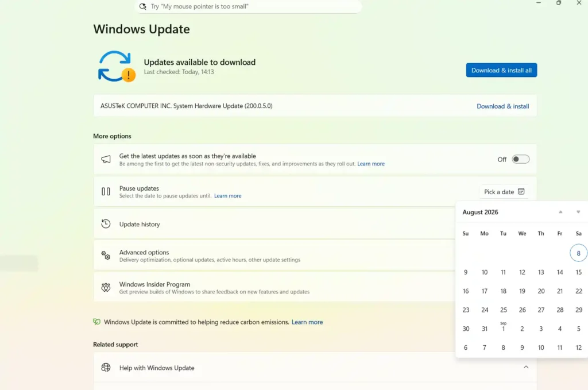Select August 17 in the calendar

point(485,291)
